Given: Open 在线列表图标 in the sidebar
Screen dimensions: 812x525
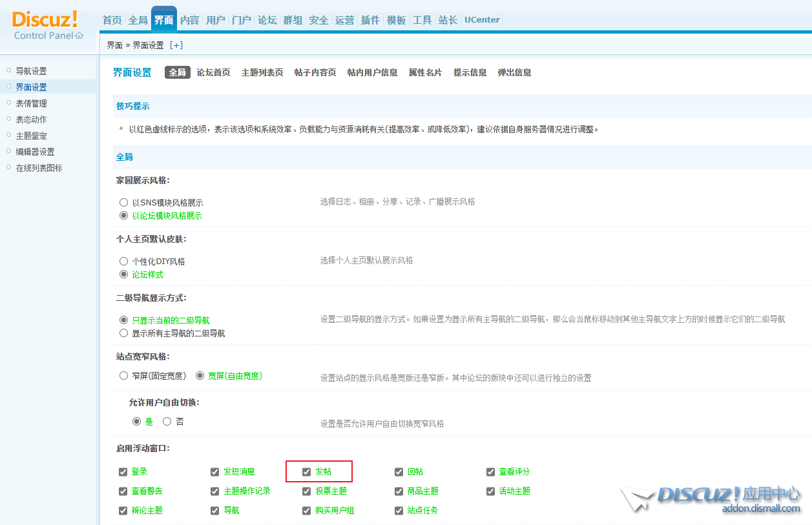Looking at the screenshot, I should point(39,168).
